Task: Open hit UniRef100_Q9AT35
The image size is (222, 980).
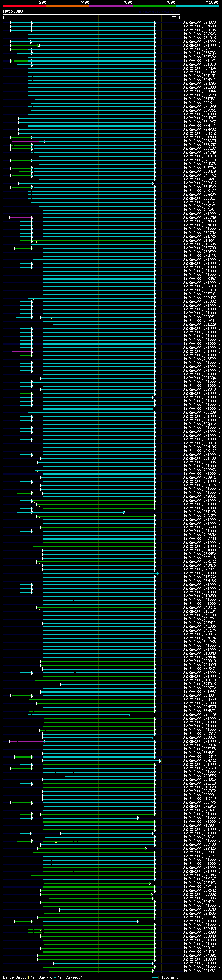Action: (199, 30)
